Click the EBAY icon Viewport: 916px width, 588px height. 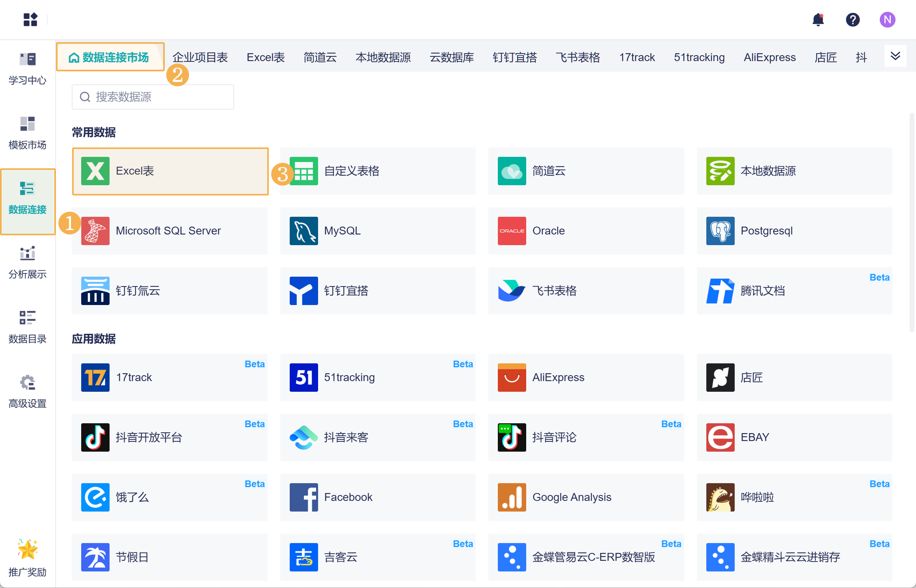(x=721, y=437)
